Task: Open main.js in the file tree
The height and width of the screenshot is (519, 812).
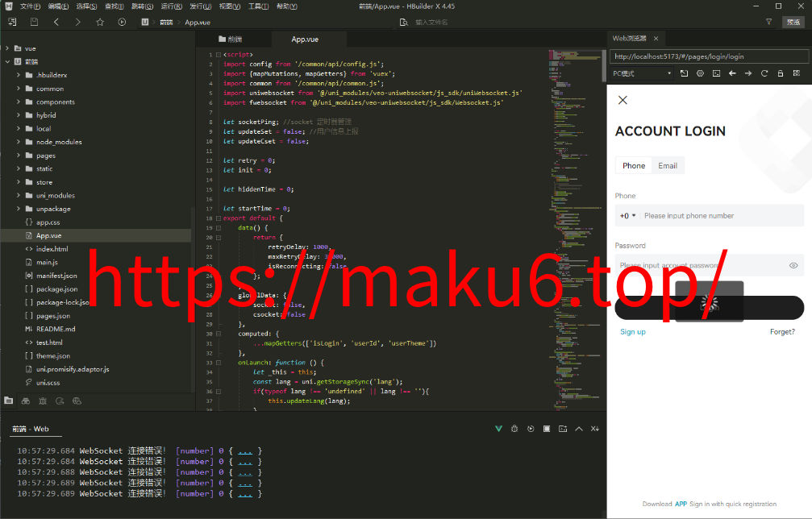Action: click(x=47, y=262)
